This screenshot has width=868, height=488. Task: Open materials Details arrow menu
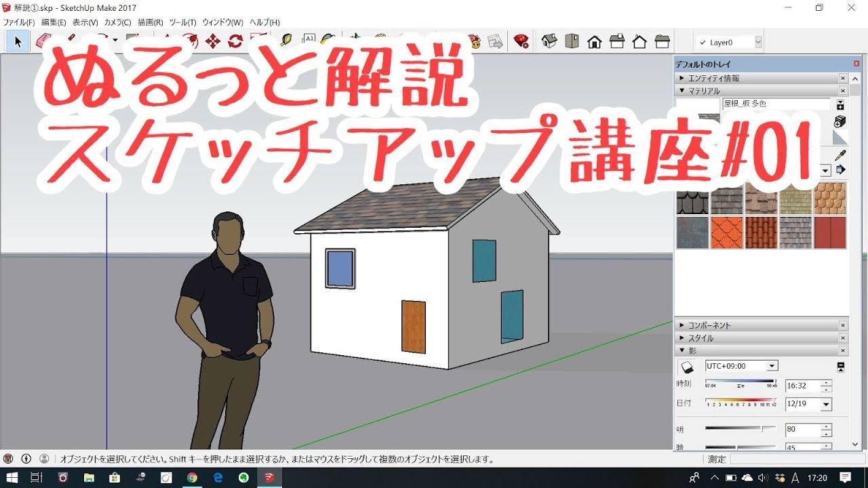tap(841, 170)
